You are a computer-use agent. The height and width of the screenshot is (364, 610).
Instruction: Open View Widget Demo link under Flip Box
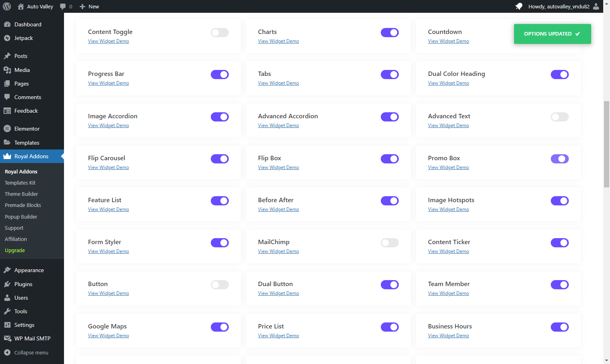278,167
